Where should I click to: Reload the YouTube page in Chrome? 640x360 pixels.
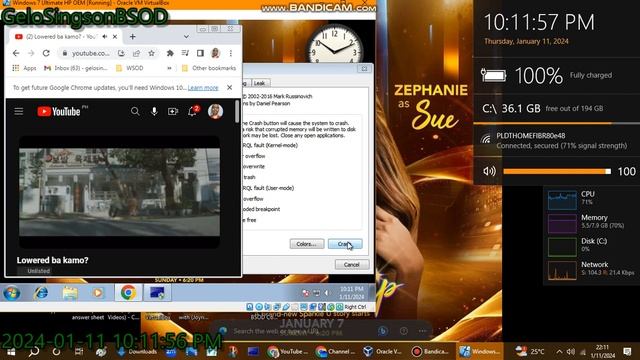(46, 53)
